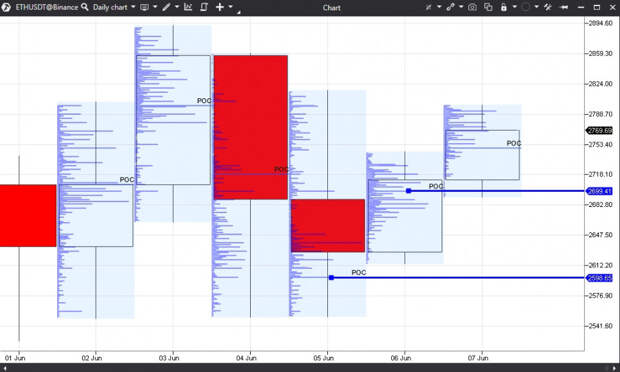Click the duplicate chart window icon

[x=488, y=7]
